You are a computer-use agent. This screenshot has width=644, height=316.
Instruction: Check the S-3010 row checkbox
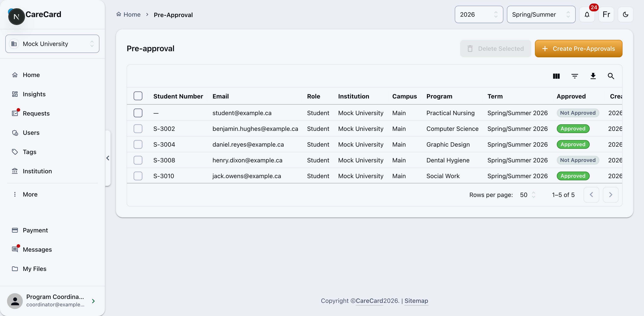pos(138,176)
